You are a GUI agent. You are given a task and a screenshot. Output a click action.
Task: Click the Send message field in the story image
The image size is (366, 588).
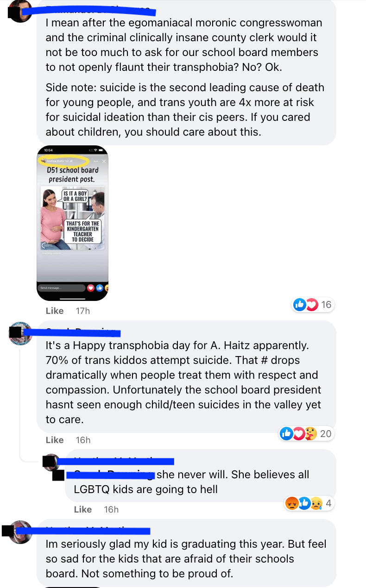(x=61, y=288)
